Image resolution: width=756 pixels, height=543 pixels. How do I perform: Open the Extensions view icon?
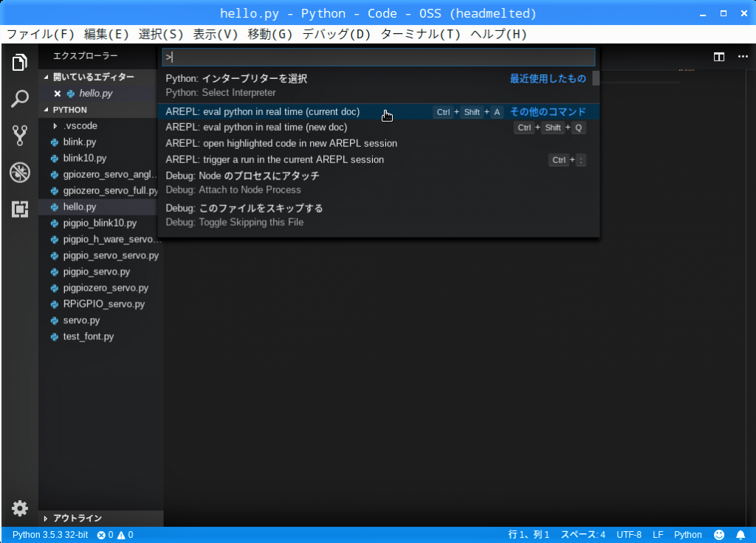(x=20, y=209)
